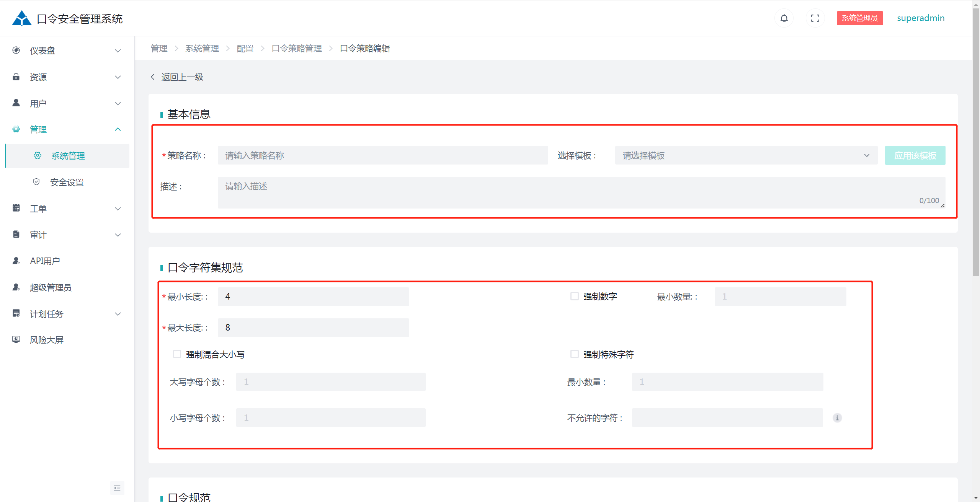Screen dimensions: 980x502
Task: Enable the 强制混合大小写 checkbox
Action: coord(177,354)
